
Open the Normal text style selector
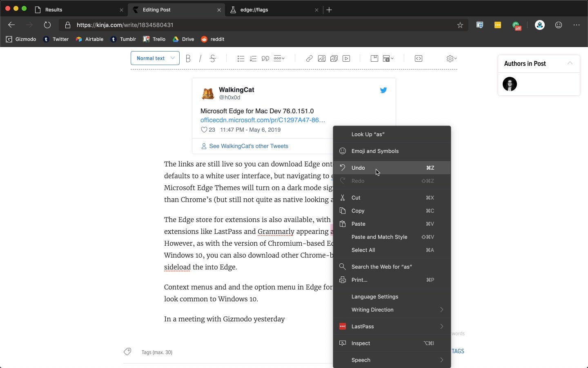coord(155,58)
